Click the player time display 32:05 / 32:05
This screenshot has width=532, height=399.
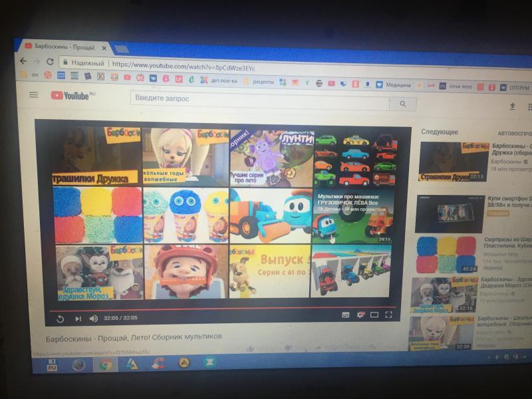click(x=120, y=318)
